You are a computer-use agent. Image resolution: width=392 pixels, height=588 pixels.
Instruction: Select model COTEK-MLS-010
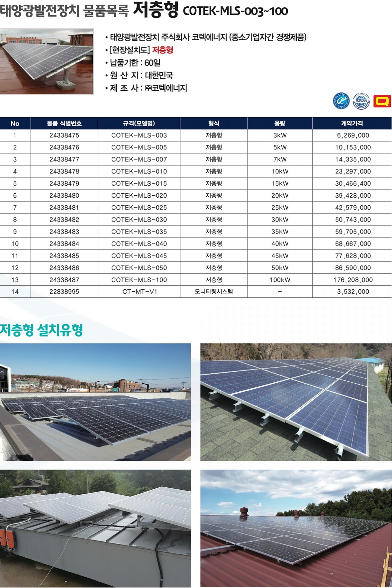click(139, 171)
